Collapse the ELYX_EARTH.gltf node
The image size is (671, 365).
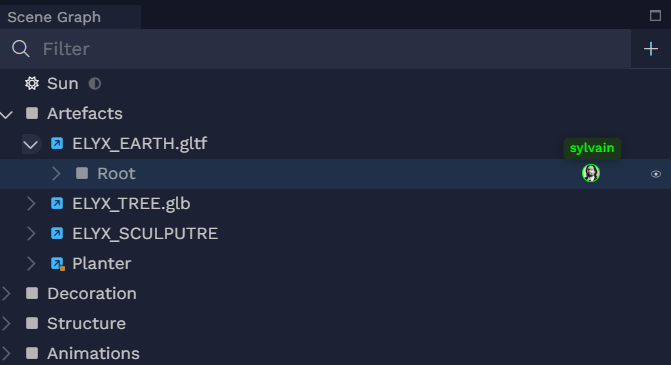click(x=31, y=144)
